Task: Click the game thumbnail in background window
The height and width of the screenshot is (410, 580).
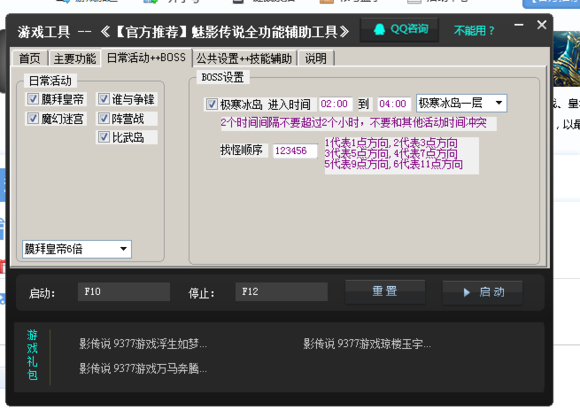Action: coord(566,59)
